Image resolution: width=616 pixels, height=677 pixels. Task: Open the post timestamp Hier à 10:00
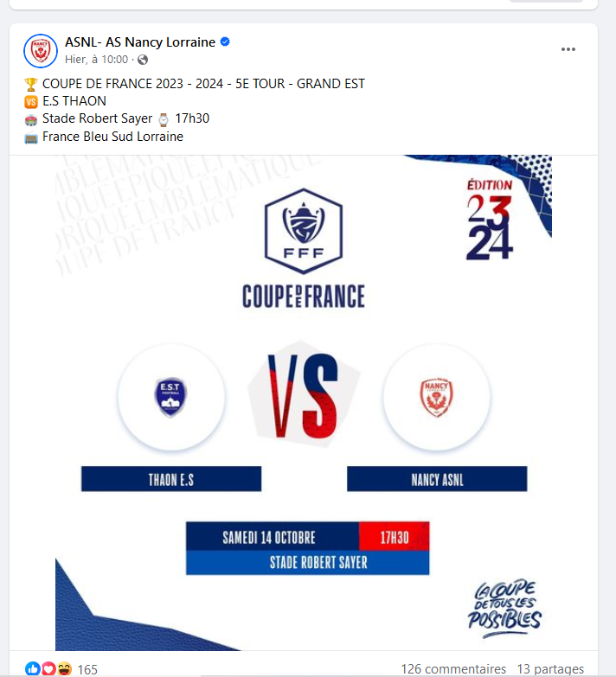pos(96,59)
